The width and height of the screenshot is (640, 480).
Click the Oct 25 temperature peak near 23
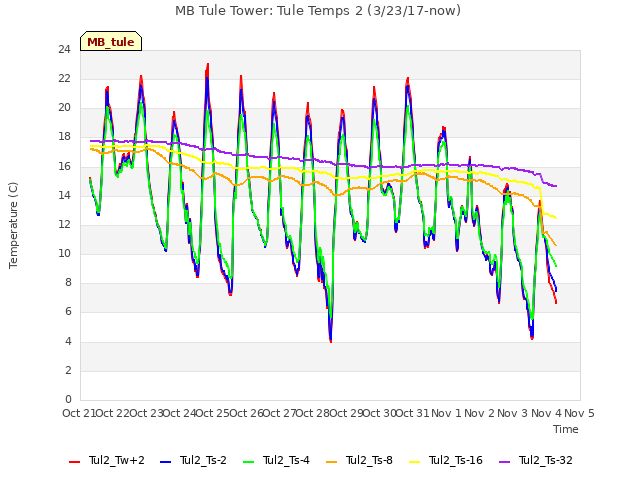click(208, 64)
